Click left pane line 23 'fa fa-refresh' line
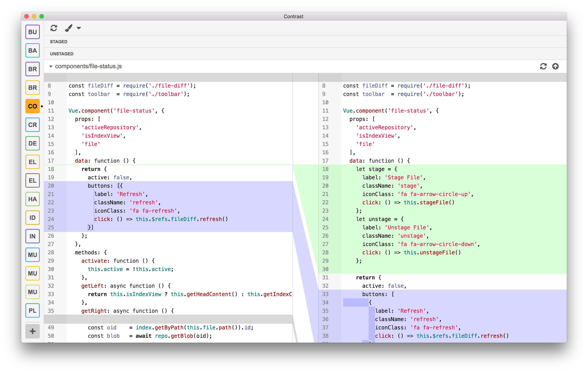The width and height of the screenshot is (588, 373). [137, 211]
